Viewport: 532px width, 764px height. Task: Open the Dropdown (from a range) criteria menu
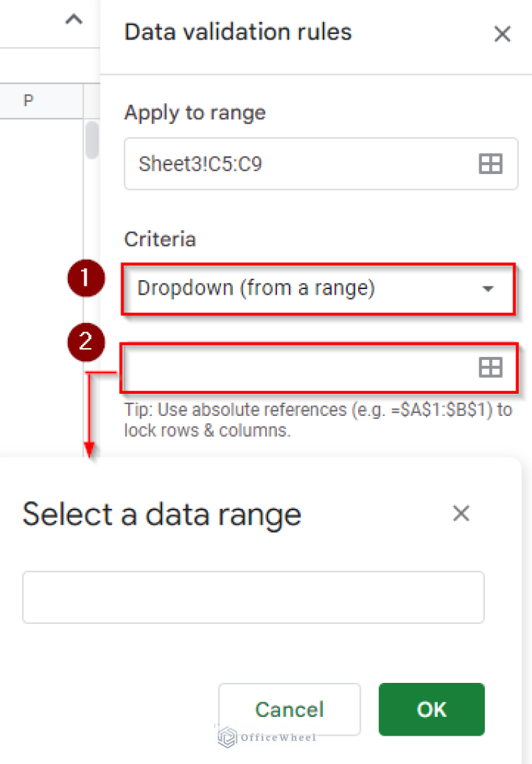tap(305, 288)
